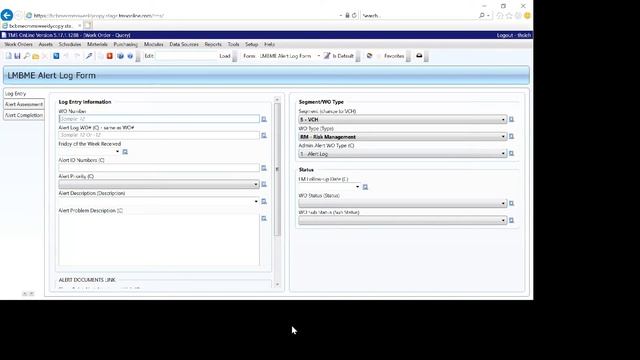Open the WO Status dropdown
The height and width of the screenshot is (360, 640).
402,203
